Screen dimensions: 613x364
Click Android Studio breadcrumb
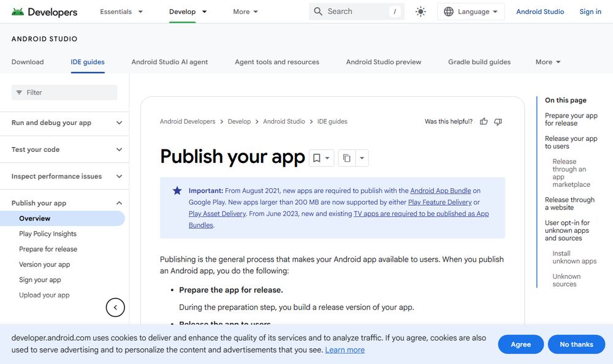284,121
